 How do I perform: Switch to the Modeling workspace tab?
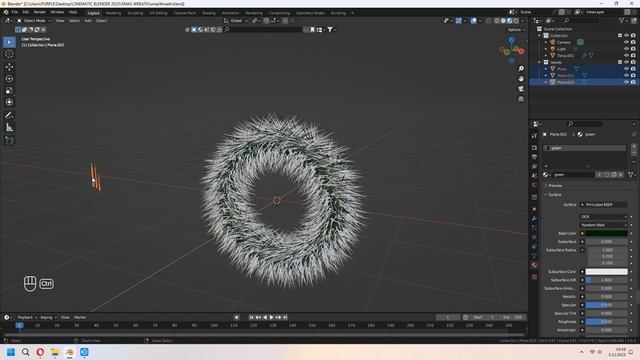113,13
